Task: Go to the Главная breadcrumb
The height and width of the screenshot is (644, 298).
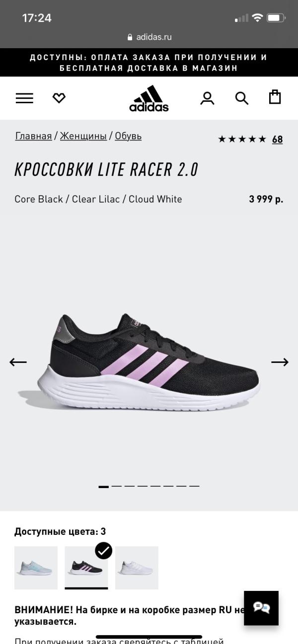Action: coord(33,136)
